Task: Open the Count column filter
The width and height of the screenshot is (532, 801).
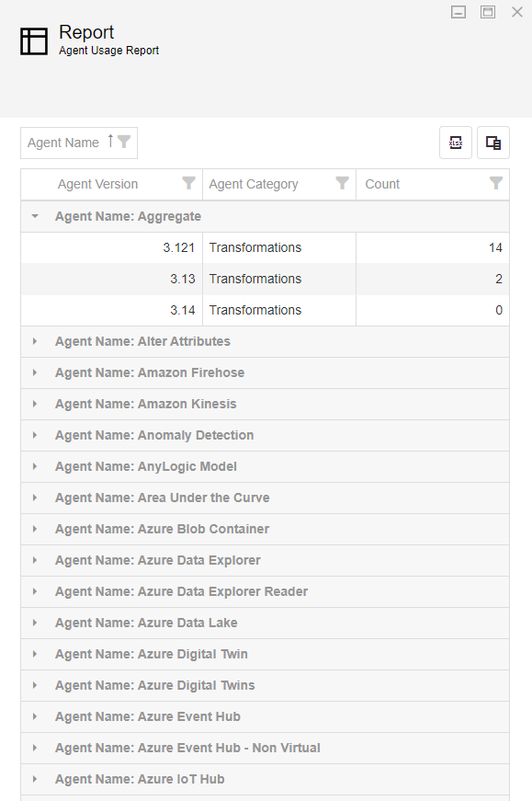Action: [x=497, y=184]
